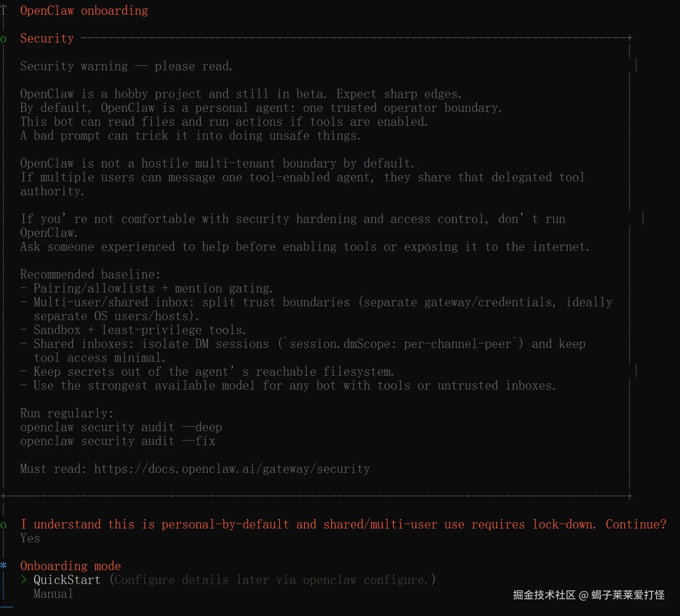Click the green circle marker beside Continue prompt
680x616 pixels.
coord(3,525)
